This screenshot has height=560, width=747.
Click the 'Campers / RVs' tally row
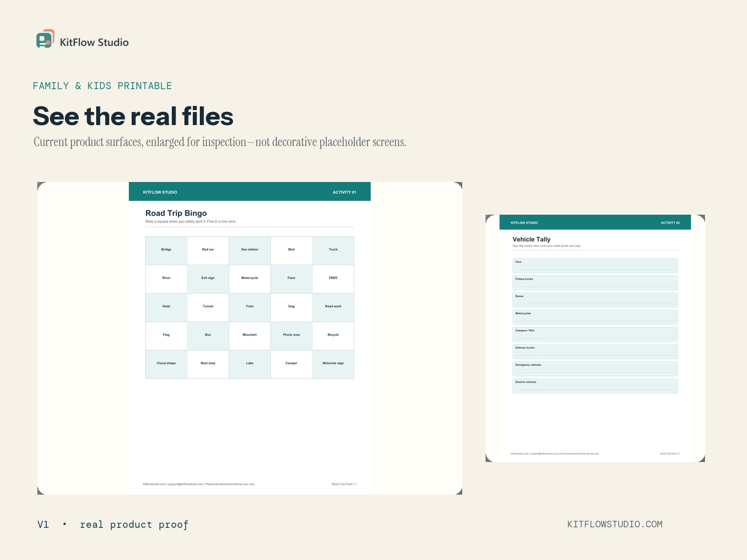coord(595,334)
